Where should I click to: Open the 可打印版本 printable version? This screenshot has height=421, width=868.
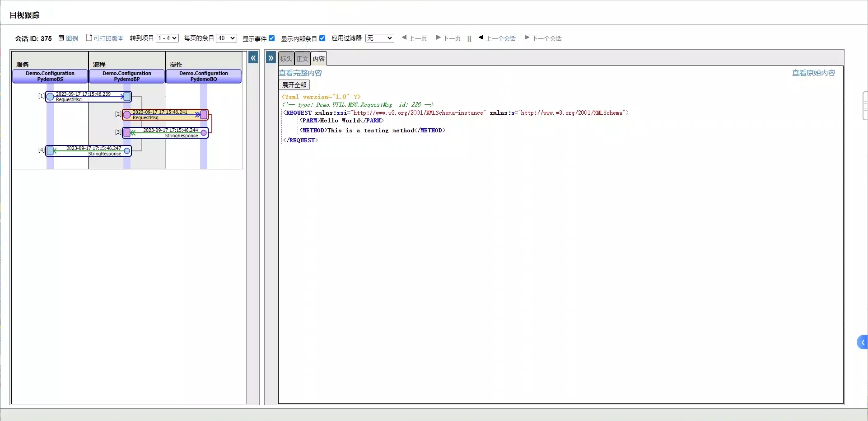[108, 38]
